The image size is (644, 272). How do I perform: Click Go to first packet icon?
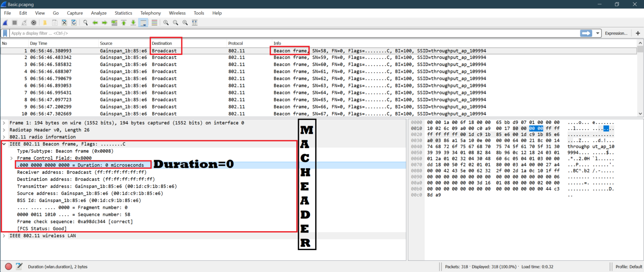tap(124, 23)
